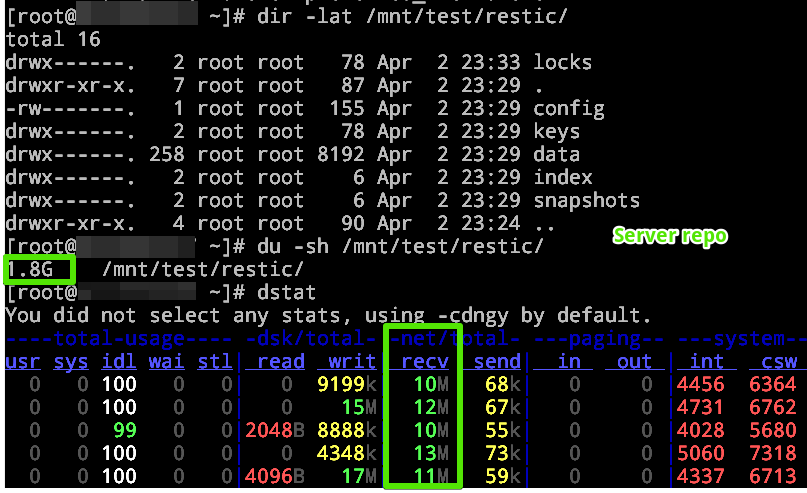Click the 'sys' column header
The image size is (807, 493).
pyautogui.click(x=71, y=362)
